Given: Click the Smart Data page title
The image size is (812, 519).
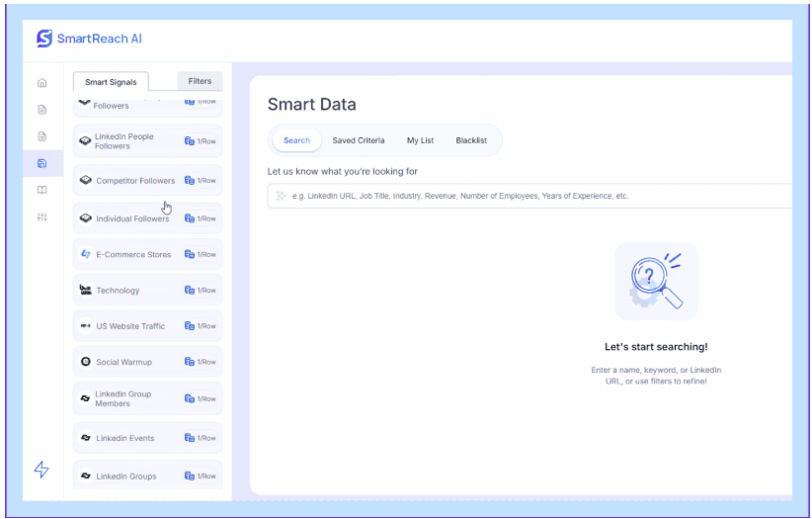Looking at the screenshot, I should 312,104.
